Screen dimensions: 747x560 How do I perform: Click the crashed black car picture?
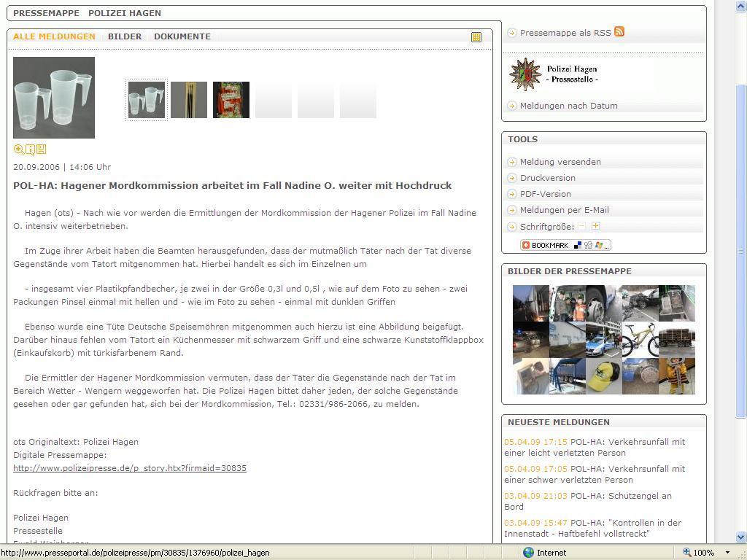coord(640,303)
